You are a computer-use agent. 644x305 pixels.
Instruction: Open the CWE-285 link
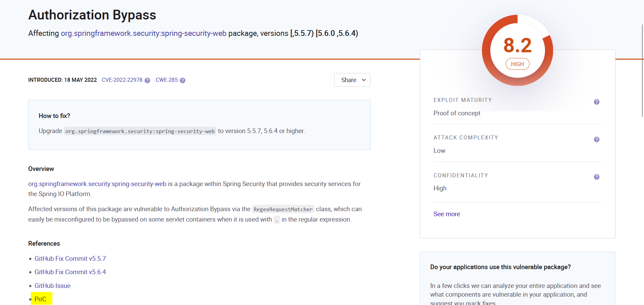pyautogui.click(x=166, y=80)
